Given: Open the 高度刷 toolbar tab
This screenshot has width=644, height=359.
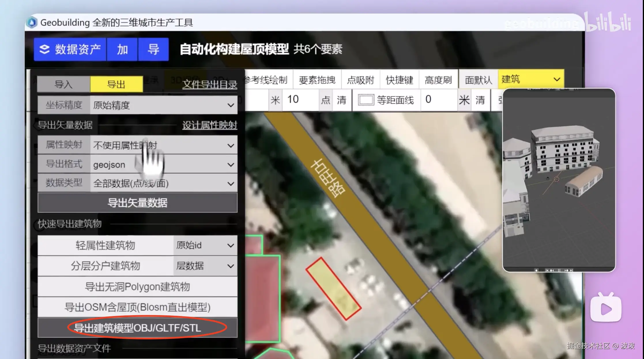Looking at the screenshot, I should (438, 80).
